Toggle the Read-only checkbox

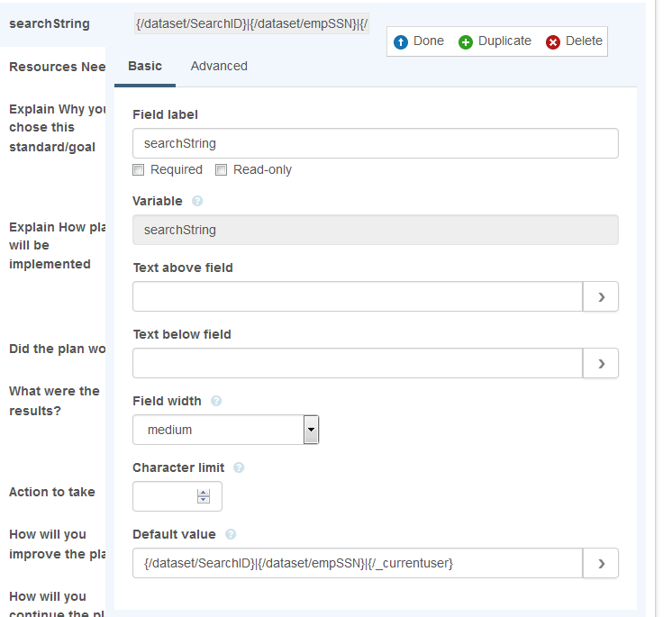[221, 169]
